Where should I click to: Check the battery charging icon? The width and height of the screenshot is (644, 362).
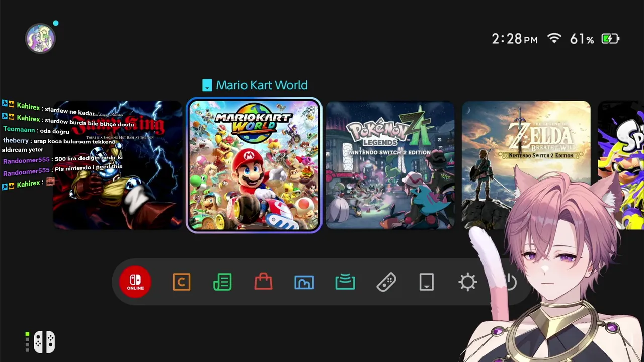tap(610, 39)
